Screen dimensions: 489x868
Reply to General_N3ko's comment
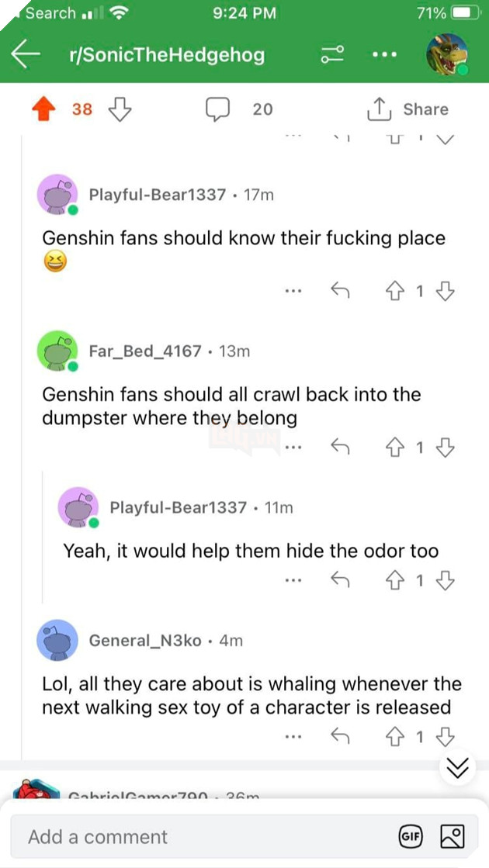pyautogui.click(x=339, y=736)
